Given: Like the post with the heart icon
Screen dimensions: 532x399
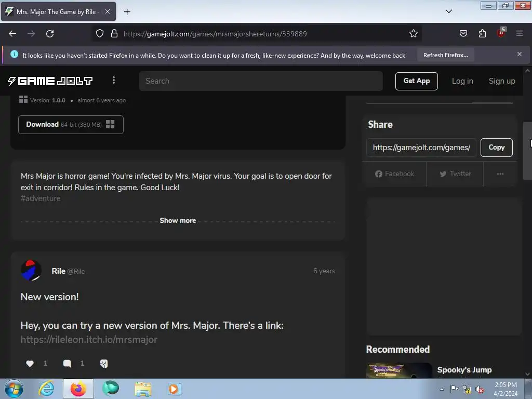Looking at the screenshot, I should pos(30,364).
